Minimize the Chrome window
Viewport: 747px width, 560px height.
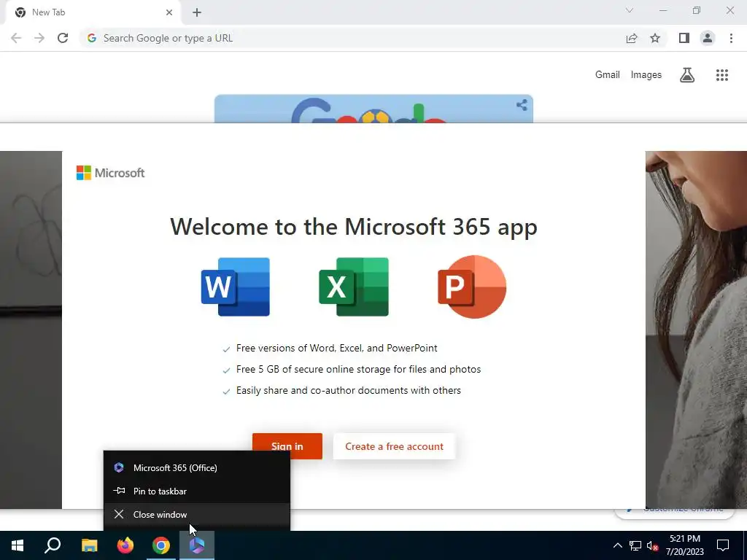click(x=663, y=10)
